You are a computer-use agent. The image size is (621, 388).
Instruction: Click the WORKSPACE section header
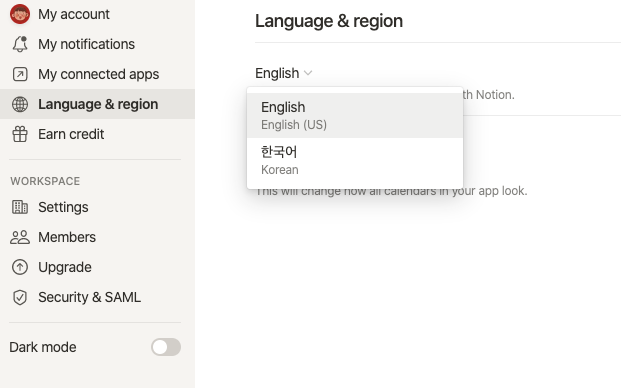click(x=45, y=181)
